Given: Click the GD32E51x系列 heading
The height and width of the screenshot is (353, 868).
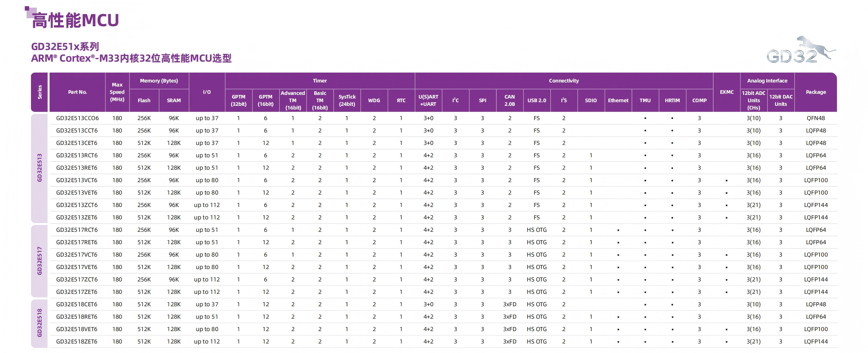Looking at the screenshot, I should [65, 47].
